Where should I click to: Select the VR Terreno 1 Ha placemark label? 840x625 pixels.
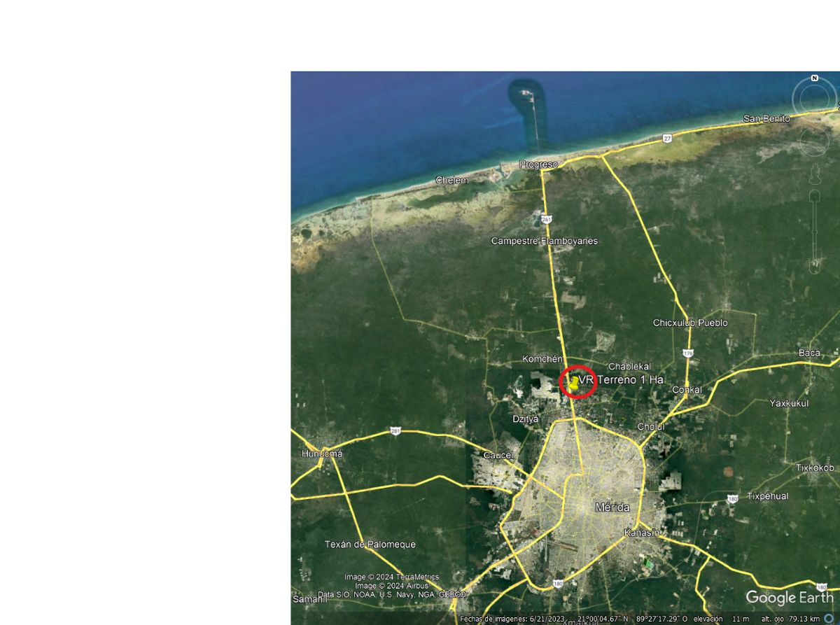click(x=622, y=379)
